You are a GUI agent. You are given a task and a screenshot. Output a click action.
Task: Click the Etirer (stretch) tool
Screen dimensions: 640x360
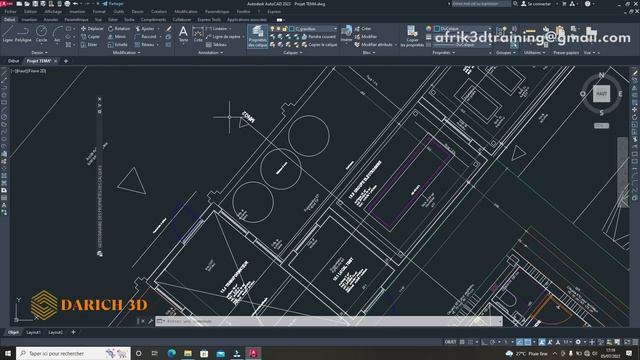tap(89, 45)
